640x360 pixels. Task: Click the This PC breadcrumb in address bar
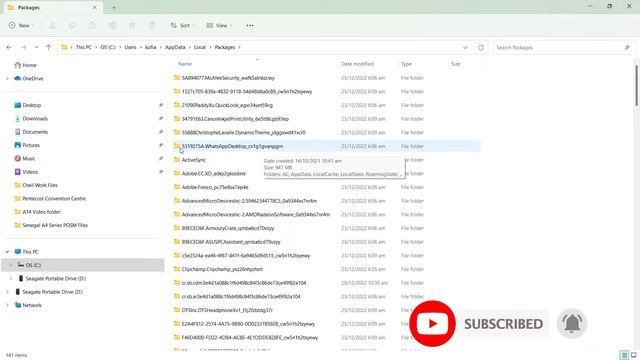(84, 47)
